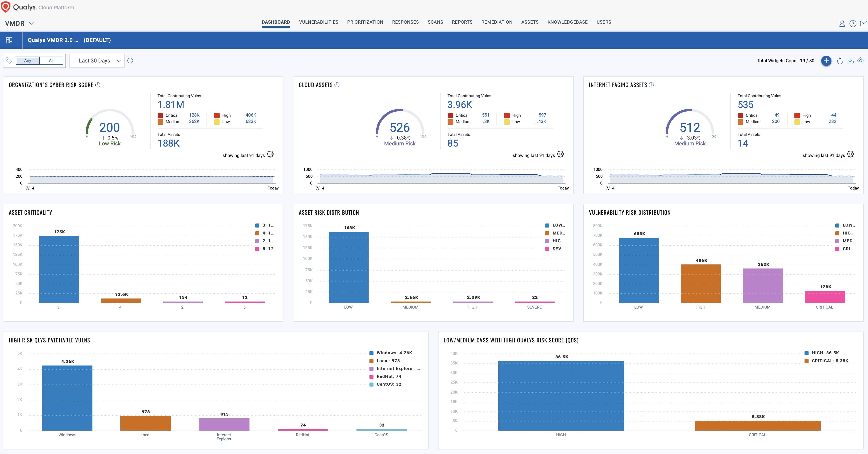
Task: Open the help question-mark icon
Action: [853, 23]
